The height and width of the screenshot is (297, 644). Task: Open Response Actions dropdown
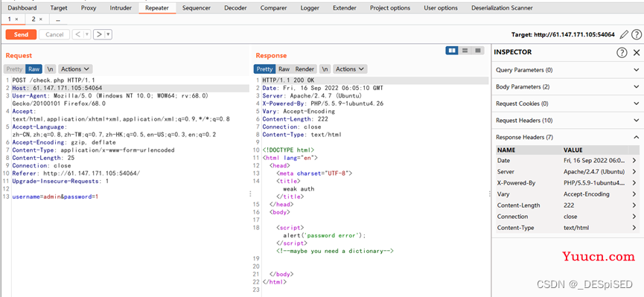tap(350, 69)
